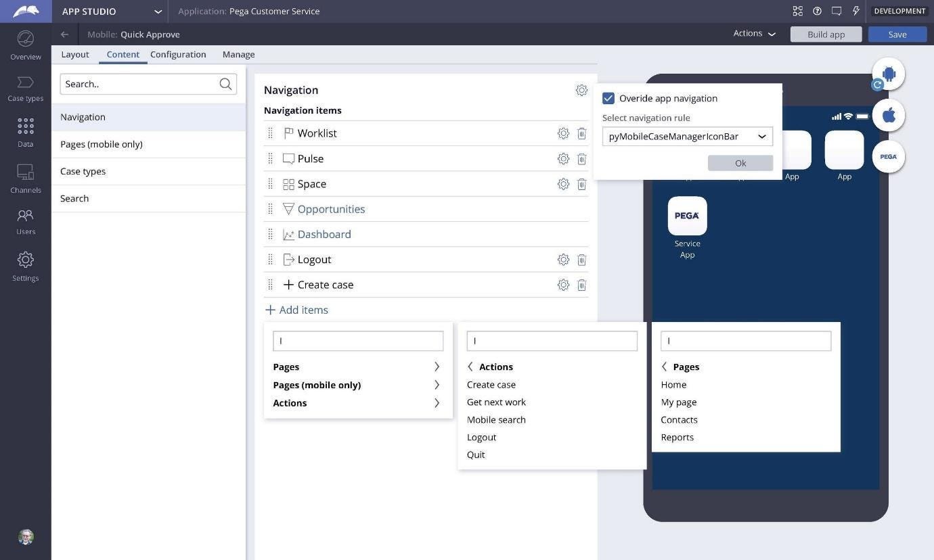
Task: Open the Users sidebar section
Action: [26, 221]
